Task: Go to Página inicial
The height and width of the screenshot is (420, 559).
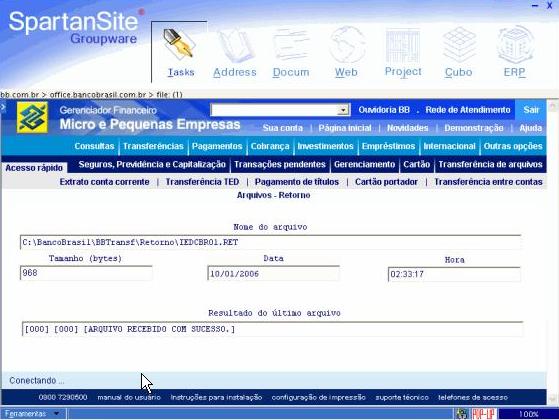Action: (345, 128)
